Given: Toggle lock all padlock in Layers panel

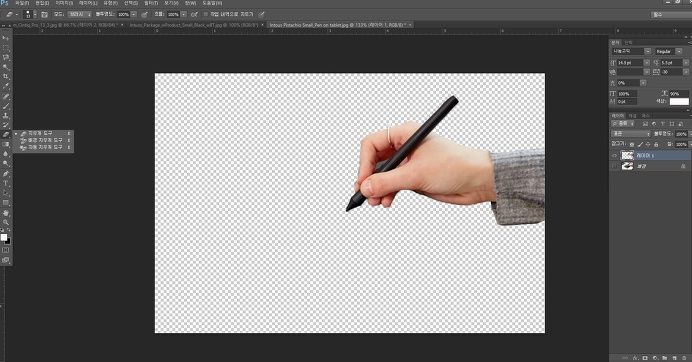Looking at the screenshot, I should (x=656, y=144).
